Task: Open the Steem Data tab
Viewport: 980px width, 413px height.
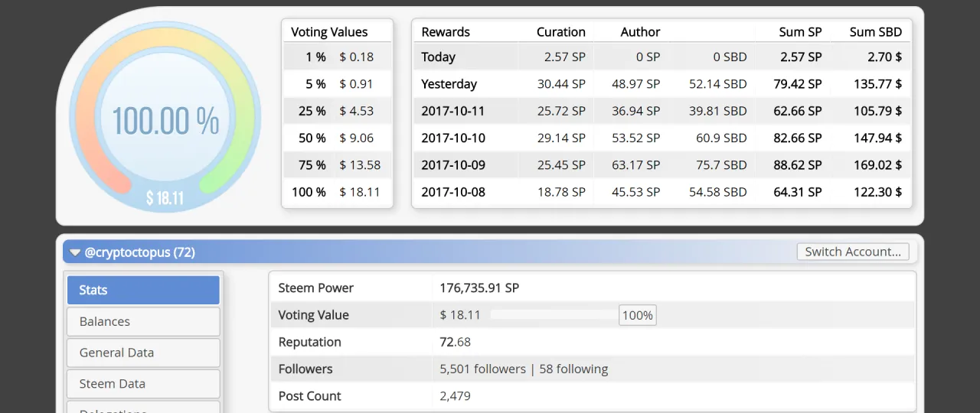Action: click(143, 384)
